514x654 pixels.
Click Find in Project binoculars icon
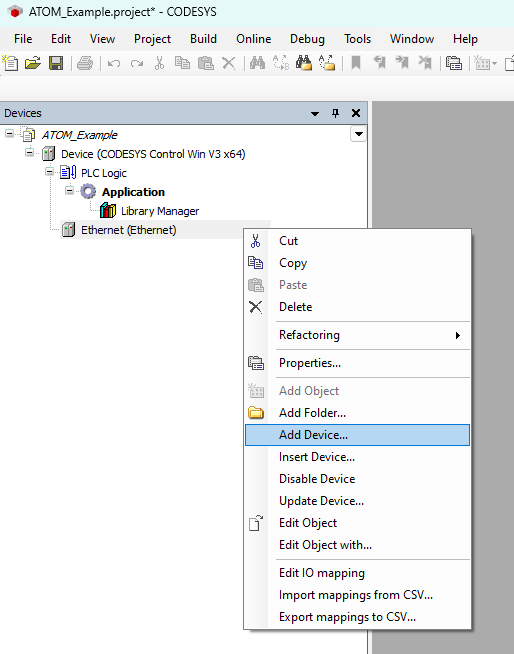(x=304, y=63)
